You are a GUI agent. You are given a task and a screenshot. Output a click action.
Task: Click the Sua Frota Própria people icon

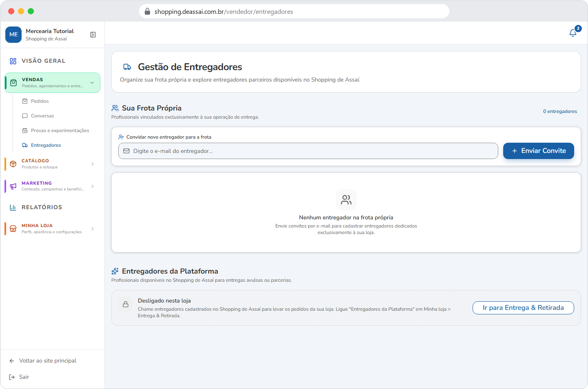(x=115, y=108)
